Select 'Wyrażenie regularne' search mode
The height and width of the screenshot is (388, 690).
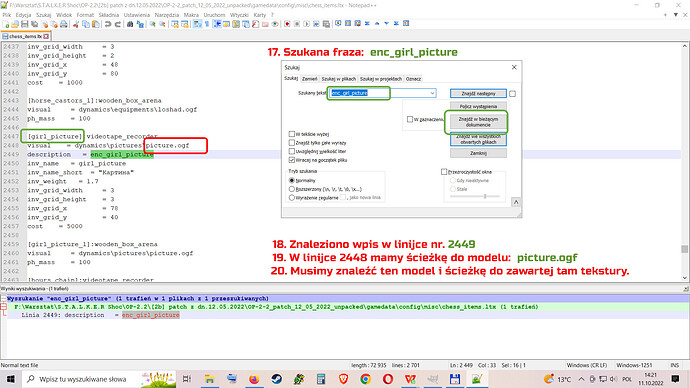(292, 198)
